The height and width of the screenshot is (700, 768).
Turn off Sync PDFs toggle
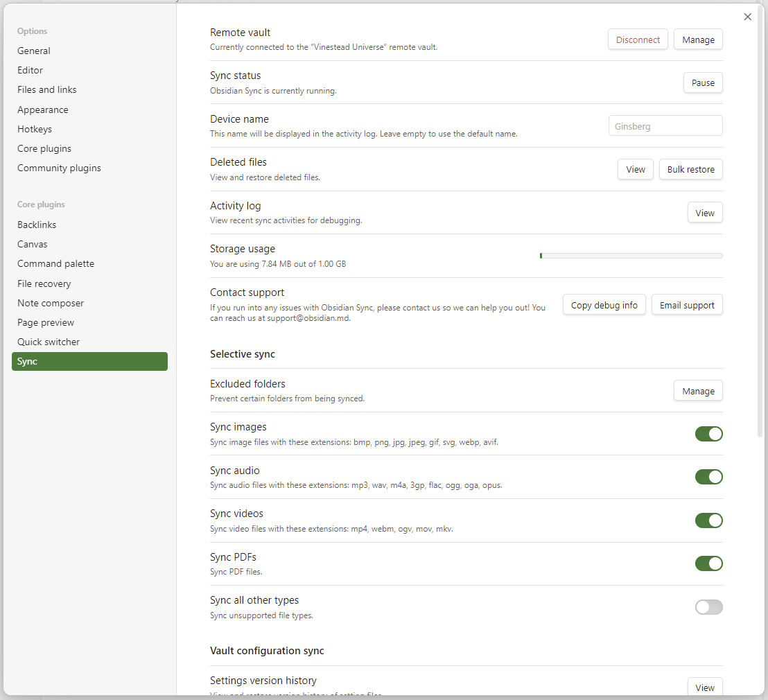pyautogui.click(x=708, y=563)
